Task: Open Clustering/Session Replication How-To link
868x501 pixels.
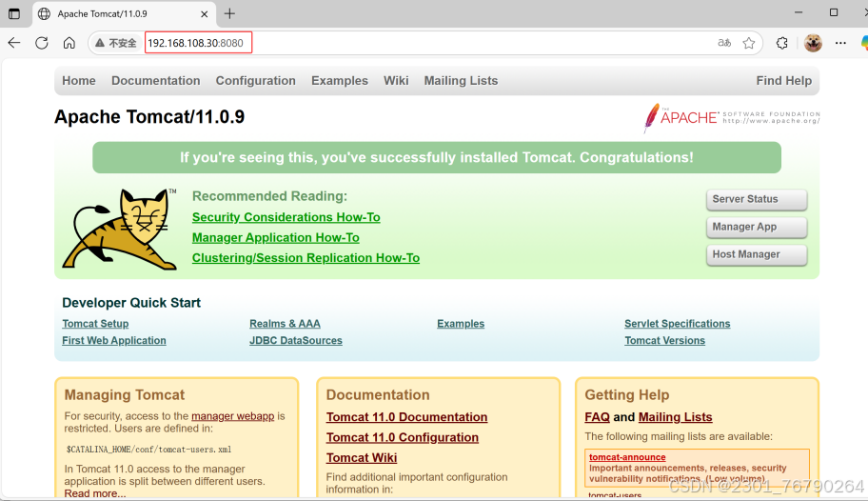Action: 306,258
